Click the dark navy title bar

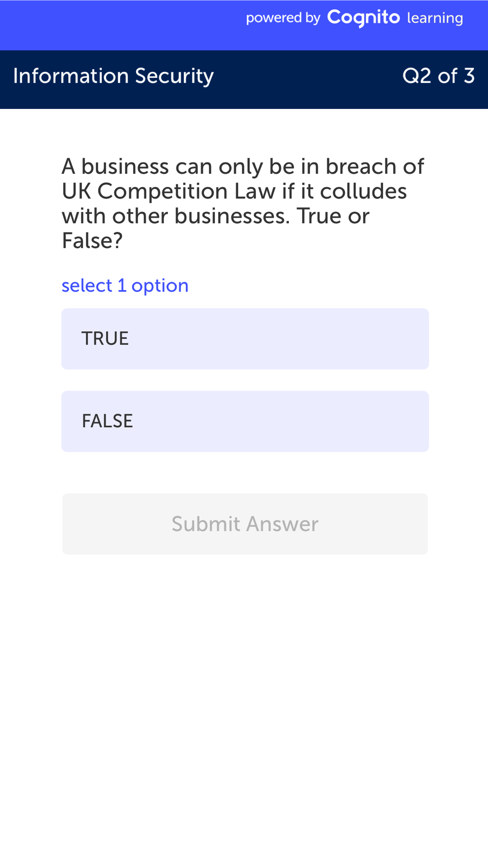(244, 80)
